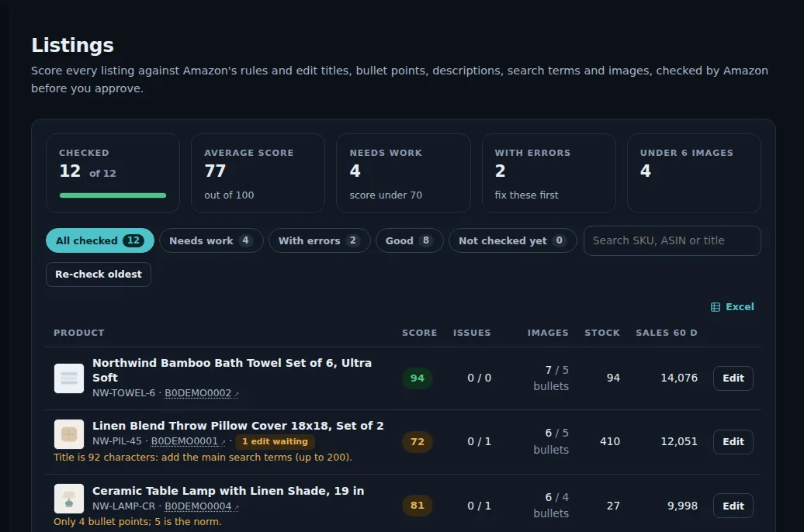Switch to the Good filter
The image size is (804, 532).
pos(409,240)
